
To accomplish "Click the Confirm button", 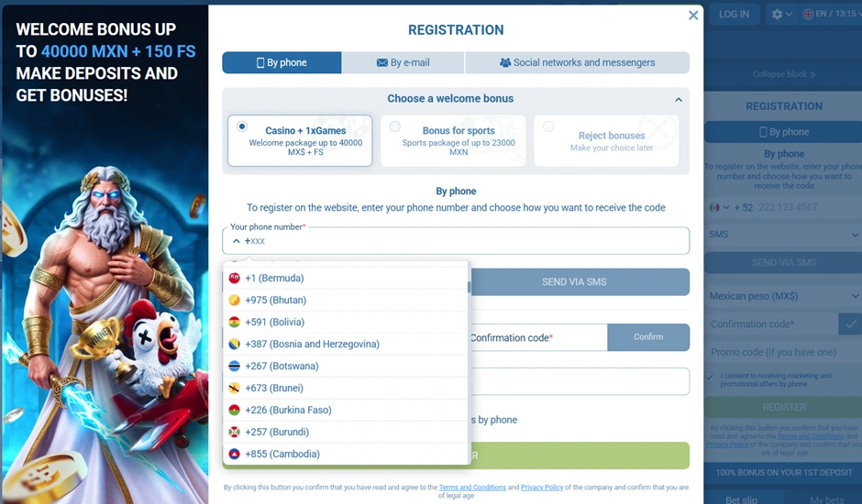I will coord(648,337).
